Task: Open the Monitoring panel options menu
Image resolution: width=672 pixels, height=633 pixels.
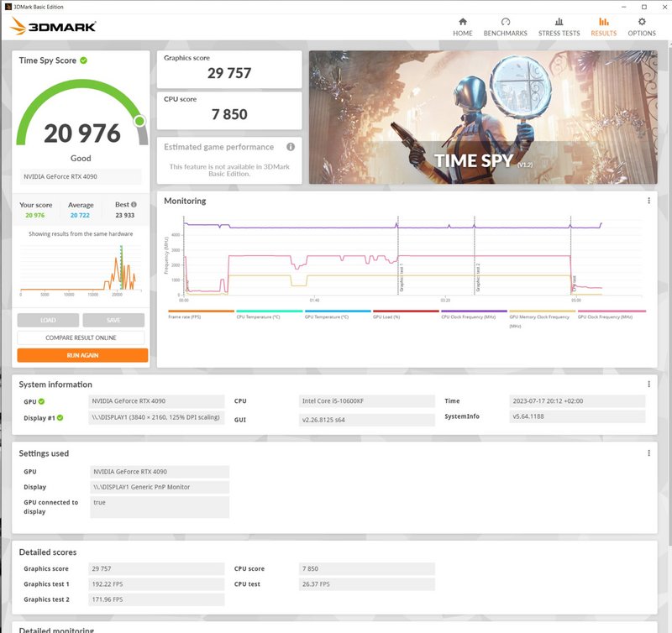Action: [648, 201]
